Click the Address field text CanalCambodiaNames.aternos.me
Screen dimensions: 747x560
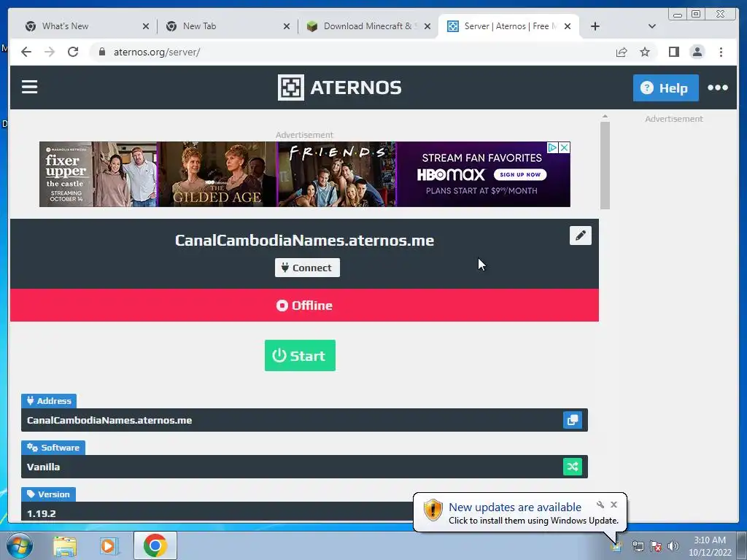(109, 421)
